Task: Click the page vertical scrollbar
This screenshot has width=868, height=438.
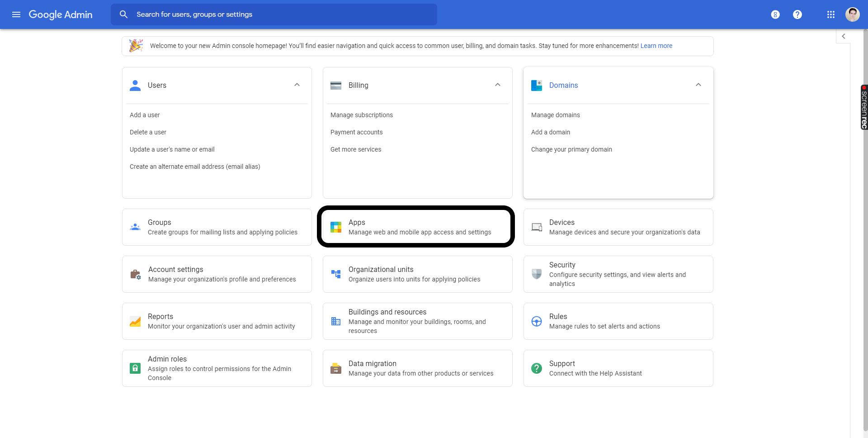Action: (x=865, y=231)
